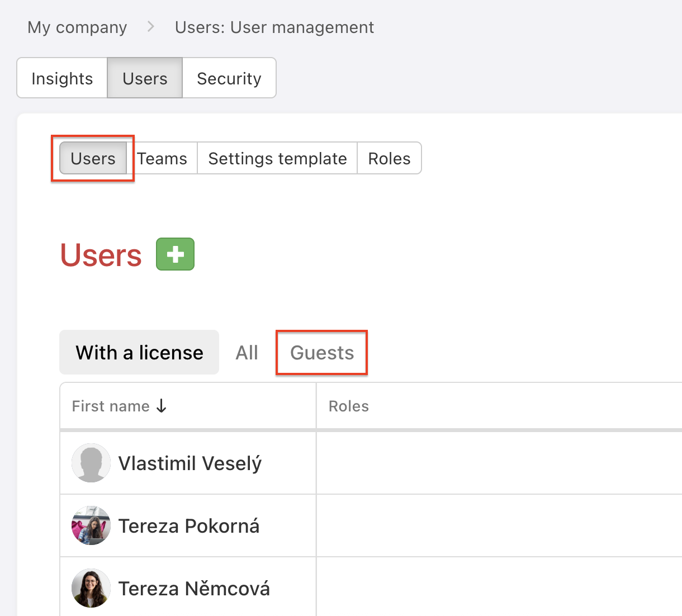This screenshot has width=682, height=616.
Task: Select the name Vlastimil Veselý
Action: coord(190,463)
